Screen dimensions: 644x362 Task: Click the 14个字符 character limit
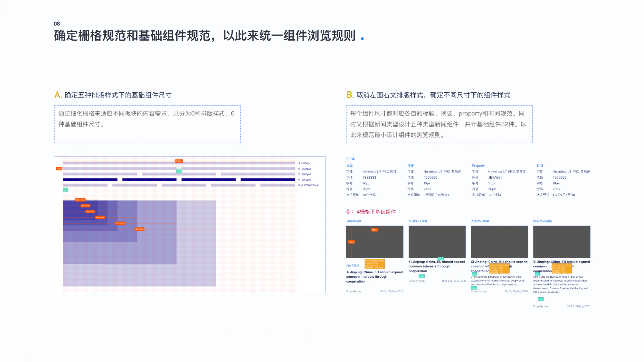(x=495, y=195)
